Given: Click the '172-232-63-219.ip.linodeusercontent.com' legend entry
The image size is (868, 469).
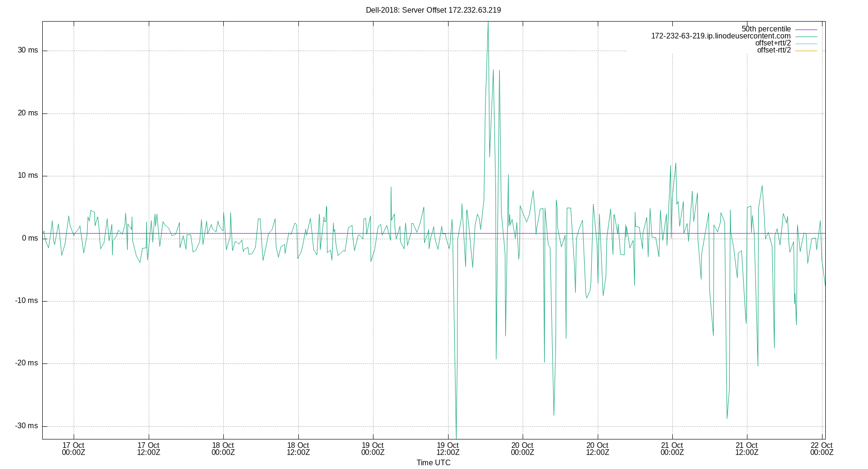Looking at the screenshot, I should pyautogui.click(x=721, y=36).
